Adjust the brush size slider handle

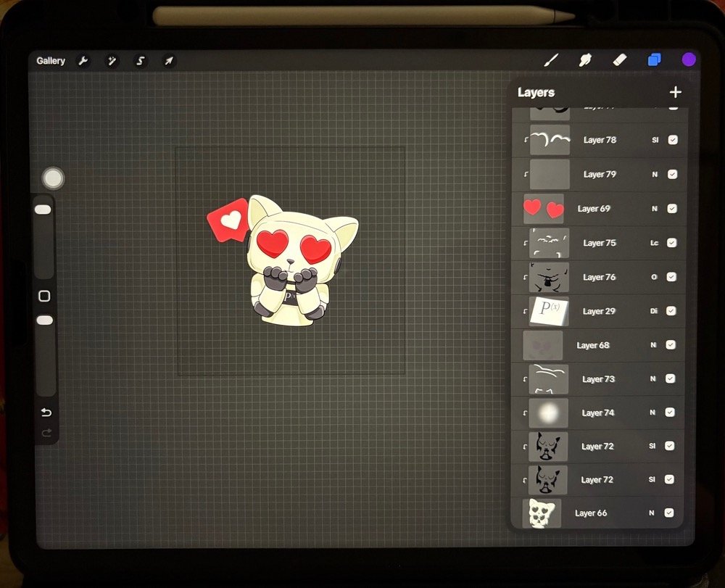coord(43,210)
